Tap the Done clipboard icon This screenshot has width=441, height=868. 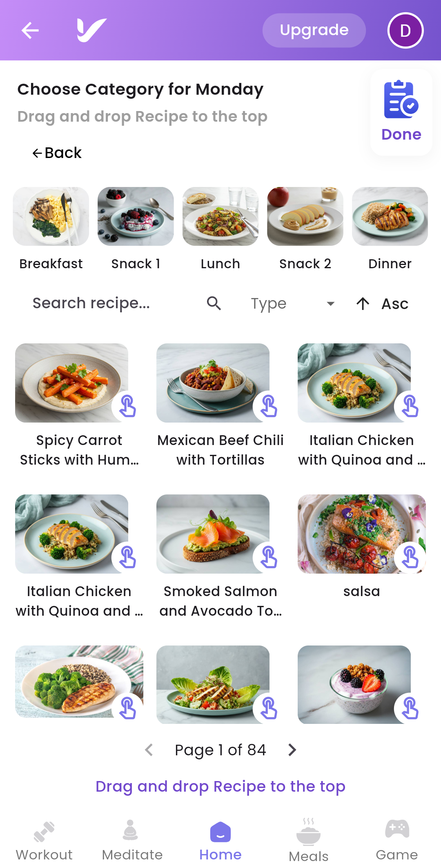coord(401,100)
